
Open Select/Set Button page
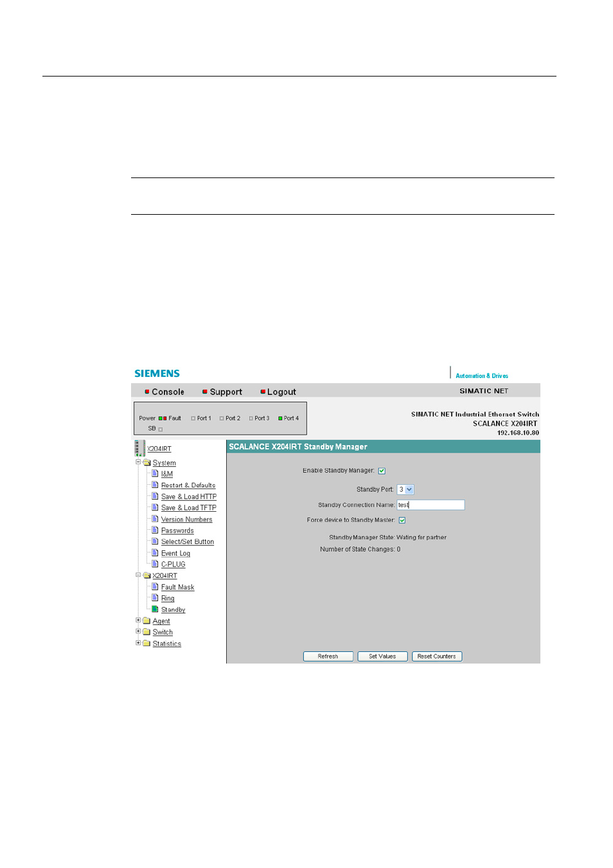[188, 542]
